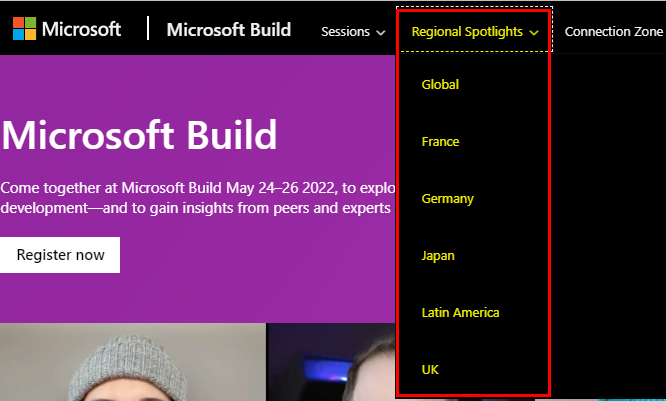Pick Japan from the Regional Spotlights list

[438, 256]
